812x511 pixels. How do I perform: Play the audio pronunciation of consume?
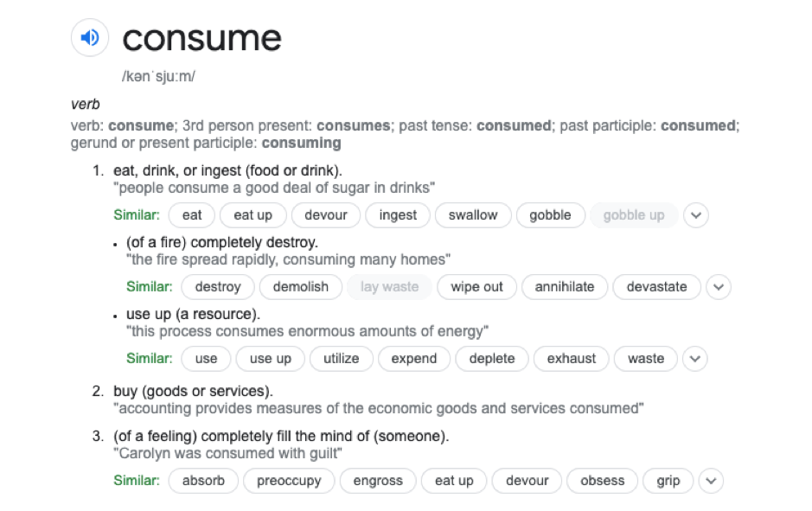(x=90, y=38)
